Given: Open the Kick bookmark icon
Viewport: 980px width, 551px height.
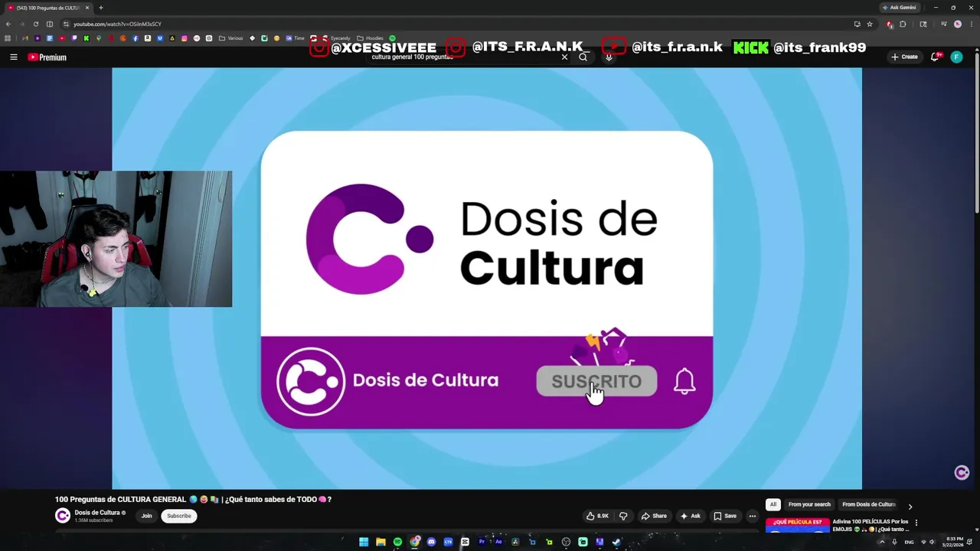Looking at the screenshot, I should 87,38.
